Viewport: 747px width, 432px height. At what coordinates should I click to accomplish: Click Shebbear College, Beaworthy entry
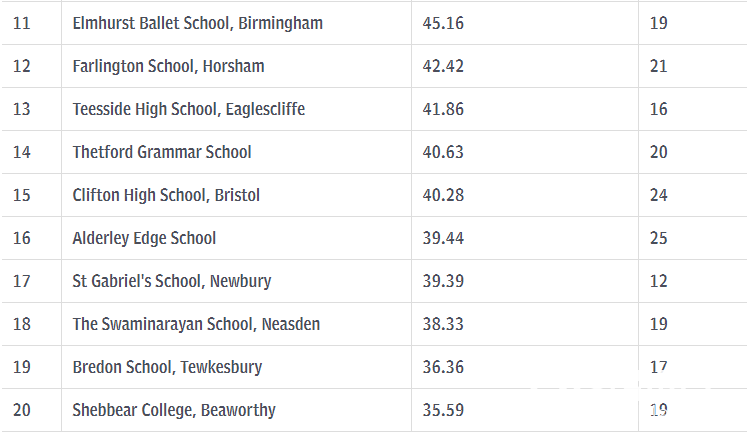pyautogui.click(x=174, y=410)
